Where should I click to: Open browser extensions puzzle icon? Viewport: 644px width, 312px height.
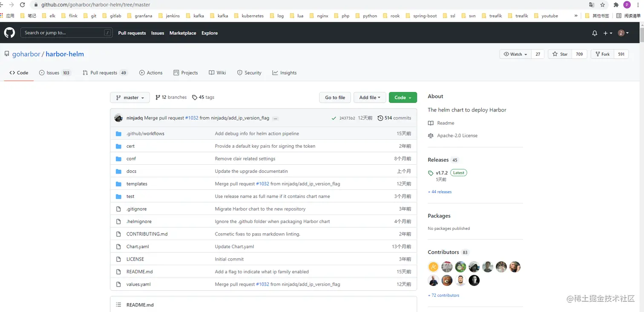616,5
